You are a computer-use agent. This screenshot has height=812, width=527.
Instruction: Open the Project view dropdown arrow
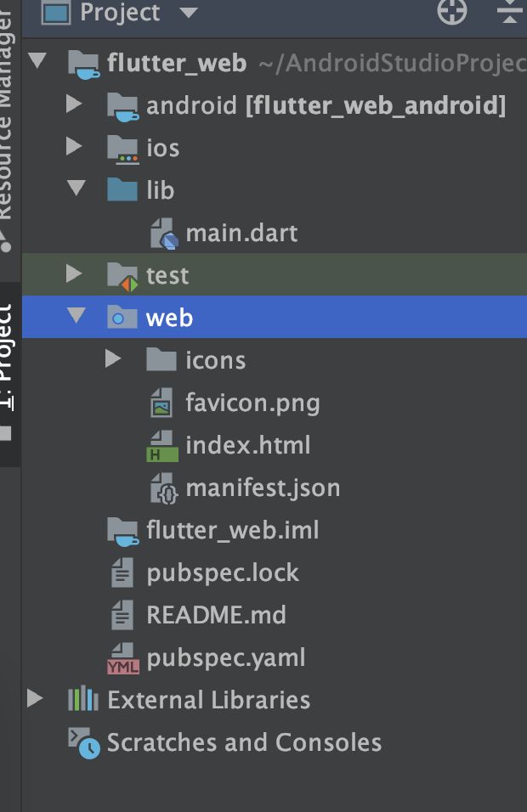[x=188, y=13]
